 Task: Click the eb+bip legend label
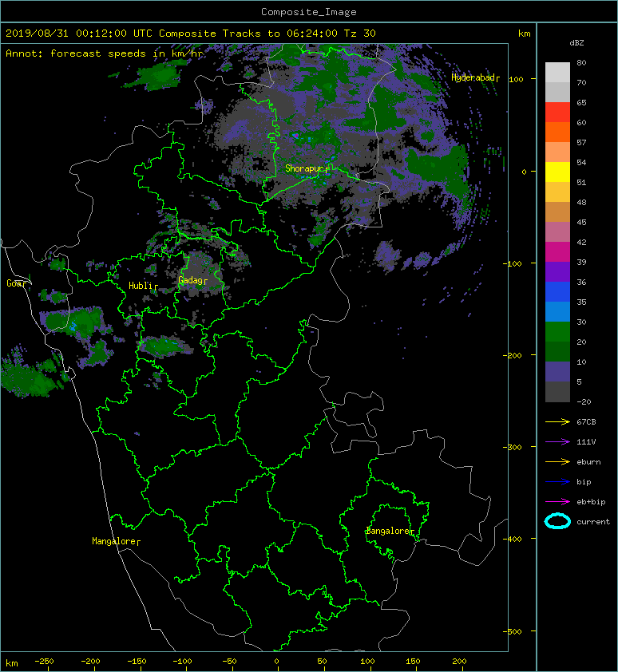pyautogui.click(x=591, y=502)
